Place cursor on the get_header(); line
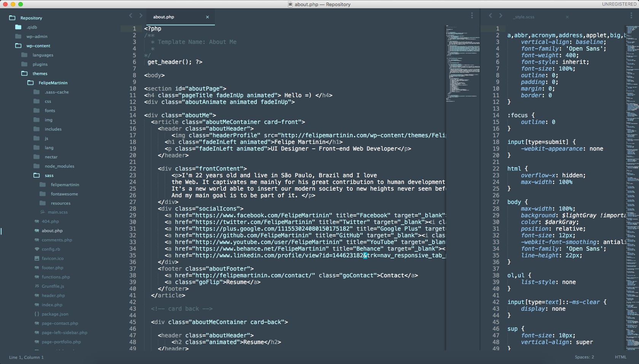The height and width of the screenshot is (364, 639). 175,62
